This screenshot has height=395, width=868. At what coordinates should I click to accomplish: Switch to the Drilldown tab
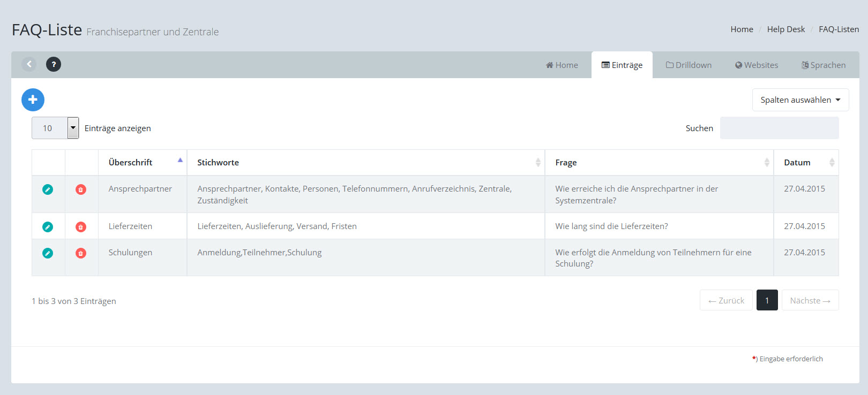point(689,65)
